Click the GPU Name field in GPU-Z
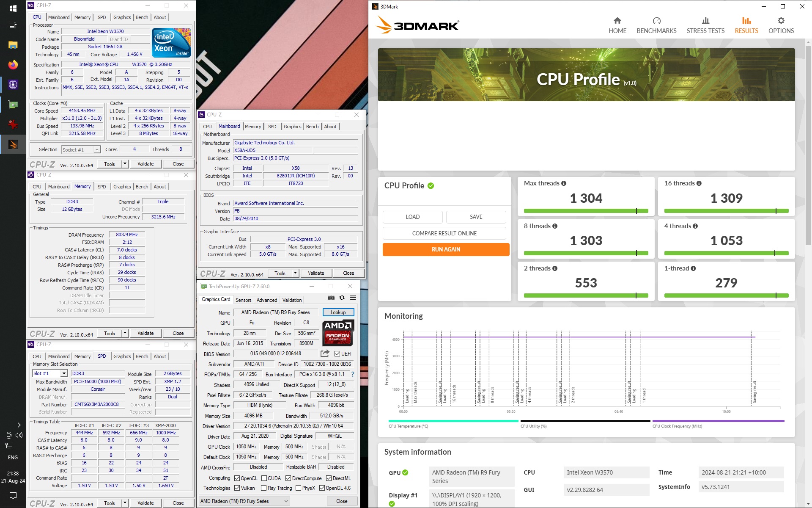 coord(275,312)
